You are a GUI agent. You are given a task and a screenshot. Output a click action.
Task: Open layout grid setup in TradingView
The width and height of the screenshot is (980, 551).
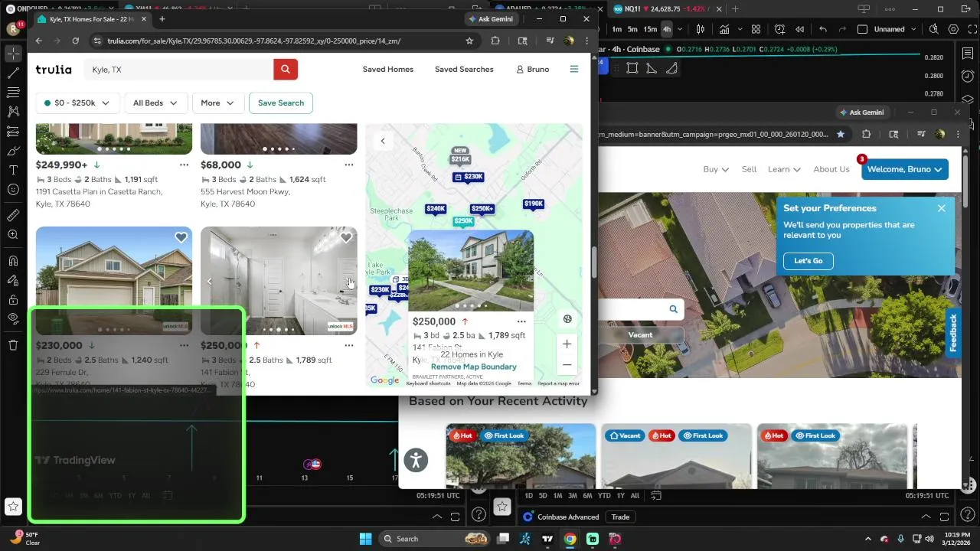tap(756, 29)
